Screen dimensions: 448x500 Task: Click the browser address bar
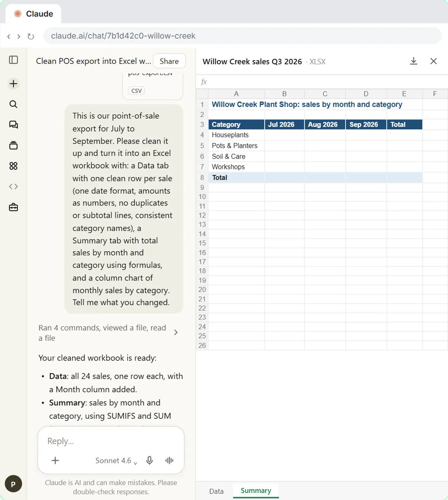coord(243,36)
